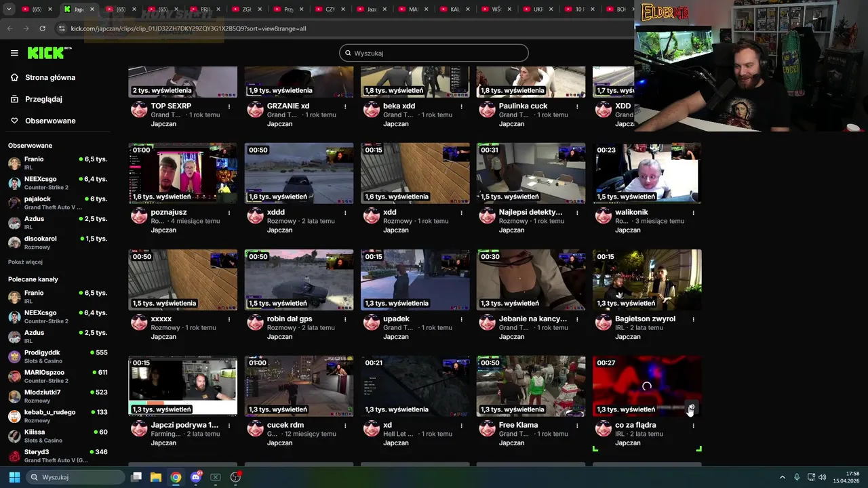The width and height of the screenshot is (868, 488).
Task: Open the hamburger menu beside the Kick logo
Action: click(x=14, y=53)
